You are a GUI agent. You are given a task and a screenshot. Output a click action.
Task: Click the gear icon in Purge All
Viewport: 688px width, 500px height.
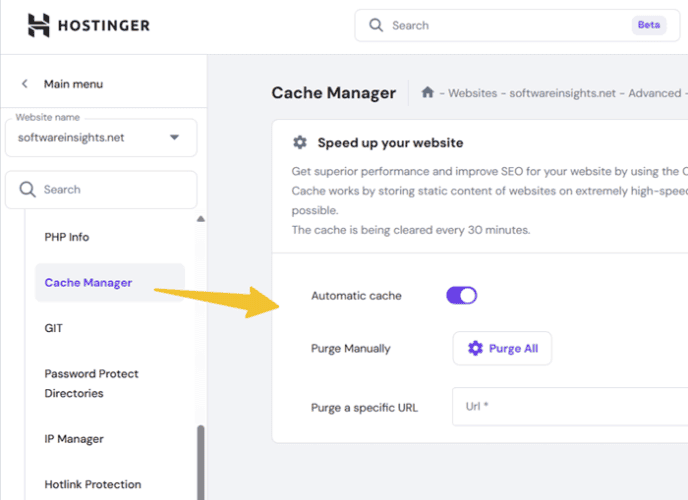(475, 348)
